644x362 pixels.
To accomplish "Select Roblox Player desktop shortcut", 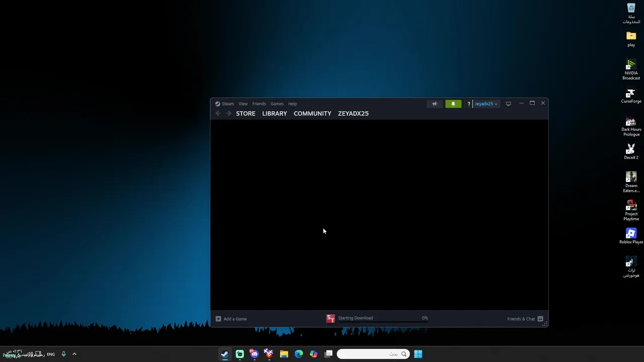I will coord(631,236).
